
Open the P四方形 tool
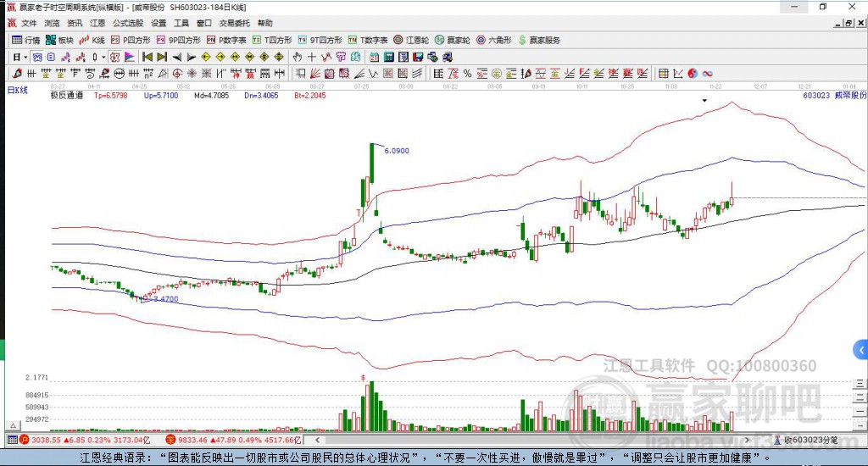click(x=131, y=40)
